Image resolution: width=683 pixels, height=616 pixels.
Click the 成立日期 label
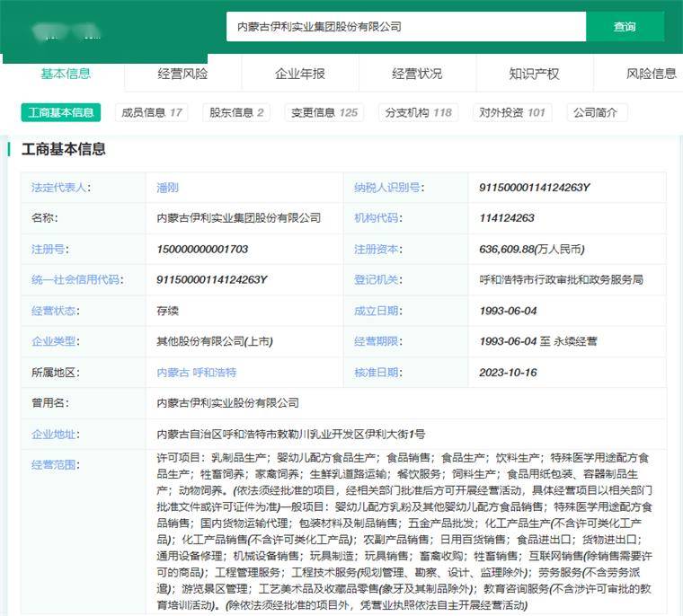tap(378, 311)
